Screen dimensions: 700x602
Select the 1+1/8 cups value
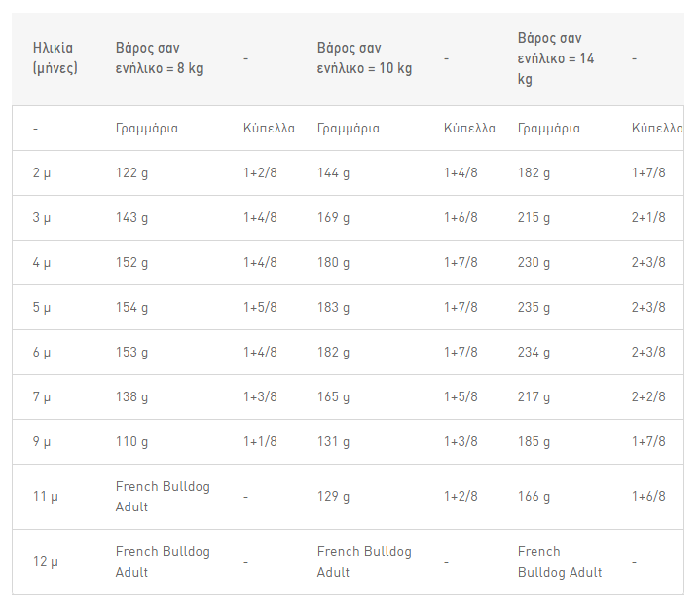click(x=260, y=441)
